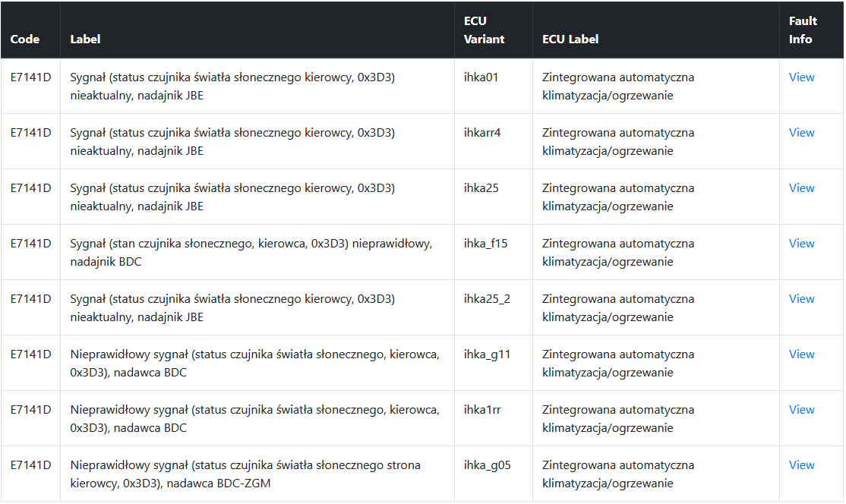Click the Code column header

tap(25, 39)
